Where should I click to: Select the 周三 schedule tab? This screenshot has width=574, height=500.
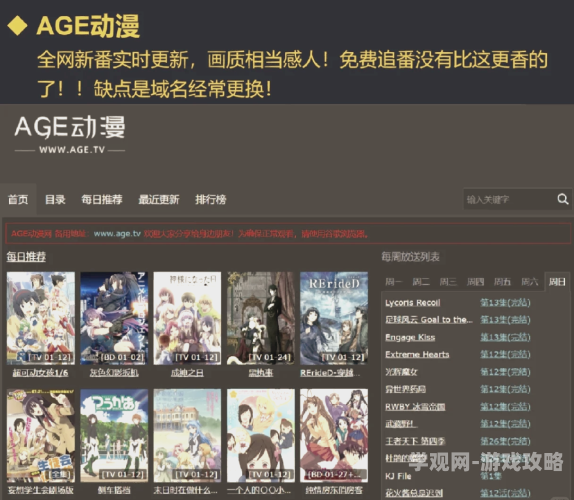pyautogui.click(x=448, y=281)
